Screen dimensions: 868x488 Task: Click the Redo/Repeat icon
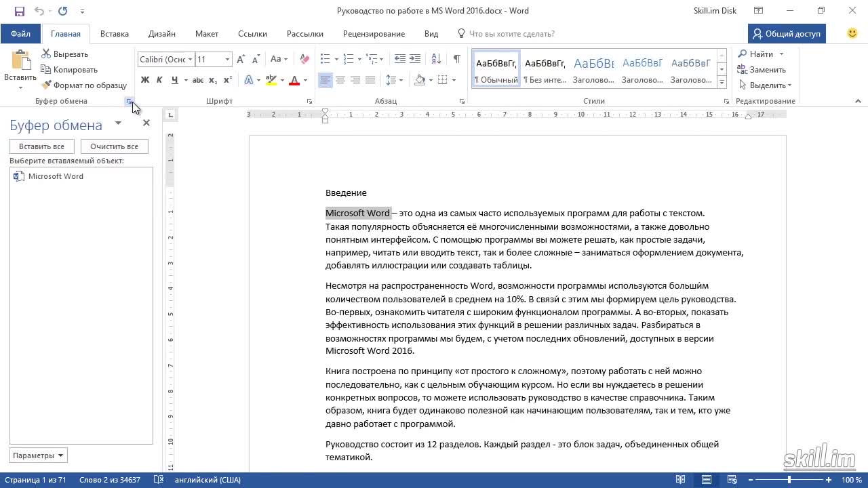(63, 11)
